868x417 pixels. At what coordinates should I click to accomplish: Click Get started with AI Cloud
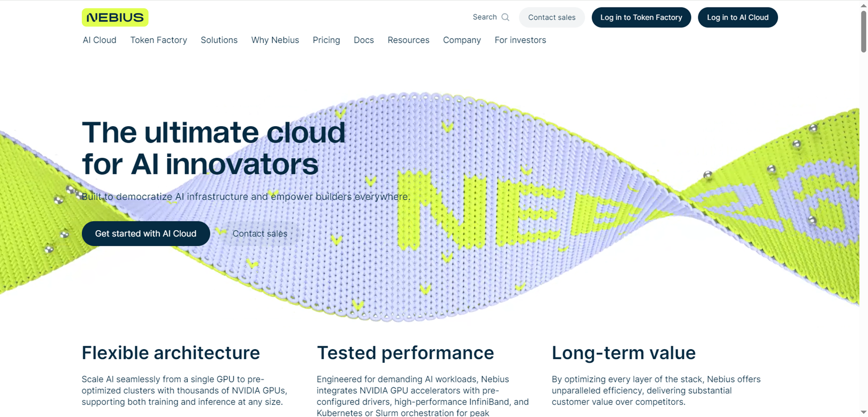(146, 234)
